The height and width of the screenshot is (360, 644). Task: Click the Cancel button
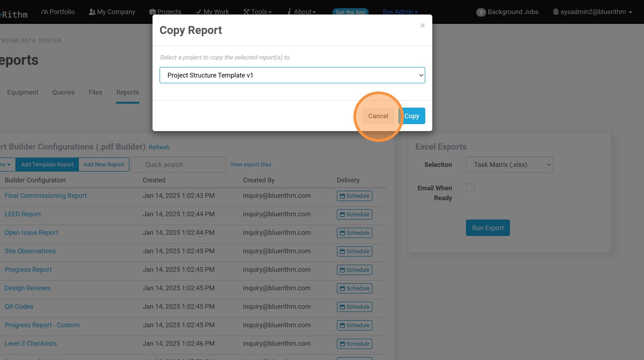click(378, 116)
